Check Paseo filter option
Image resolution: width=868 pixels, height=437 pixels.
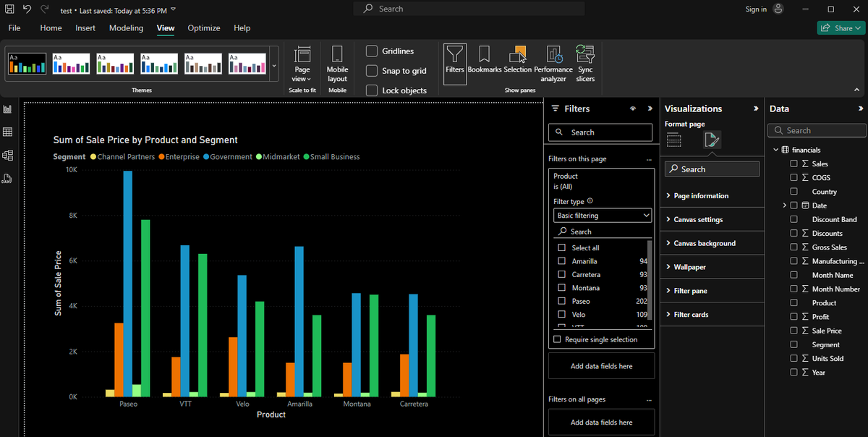[562, 301]
